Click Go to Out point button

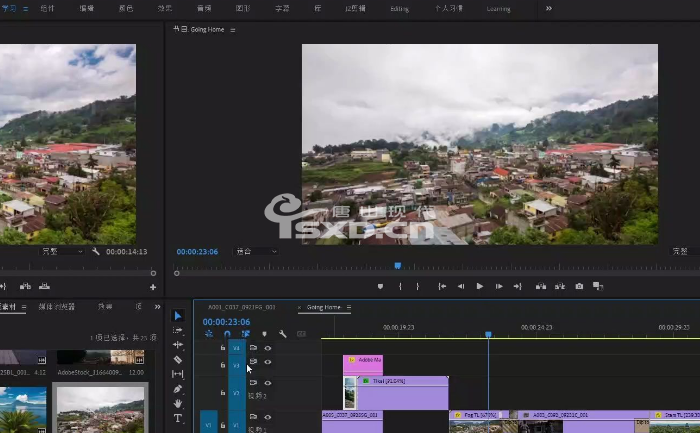tap(517, 286)
